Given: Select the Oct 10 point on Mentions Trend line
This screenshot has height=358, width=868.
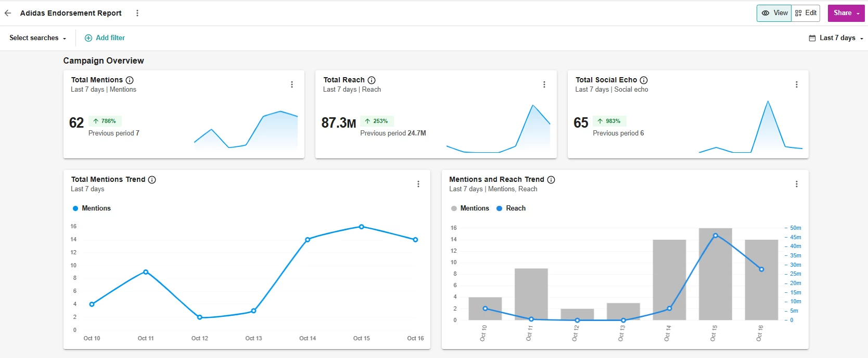Looking at the screenshot, I should 92,304.
